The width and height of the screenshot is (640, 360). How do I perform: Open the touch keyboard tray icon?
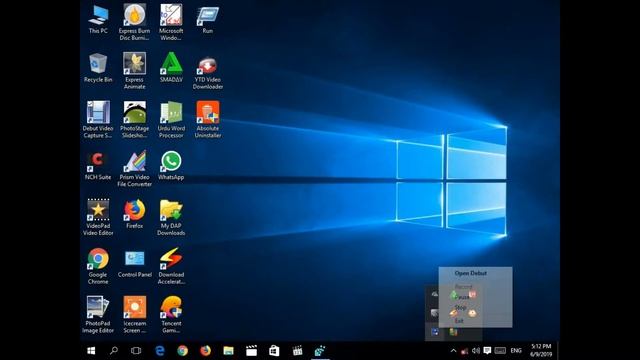pyautogui.click(x=500, y=351)
